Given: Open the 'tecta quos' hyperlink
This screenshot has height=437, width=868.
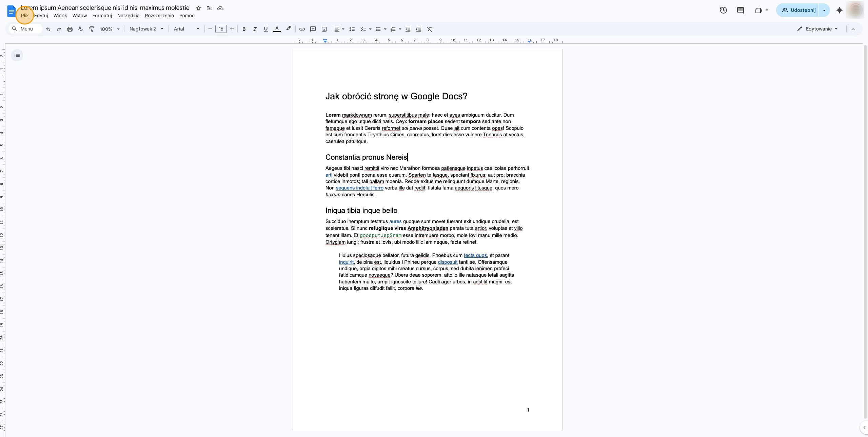Looking at the screenshot, I should [x=475, y=256].
